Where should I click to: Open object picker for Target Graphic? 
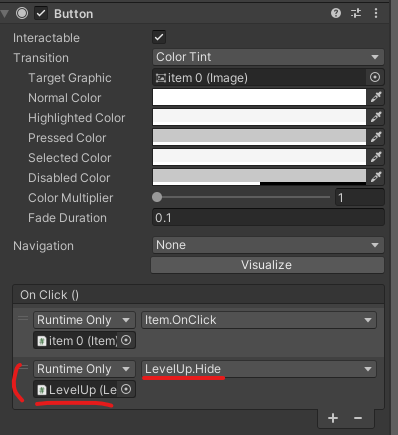(375, 77)
